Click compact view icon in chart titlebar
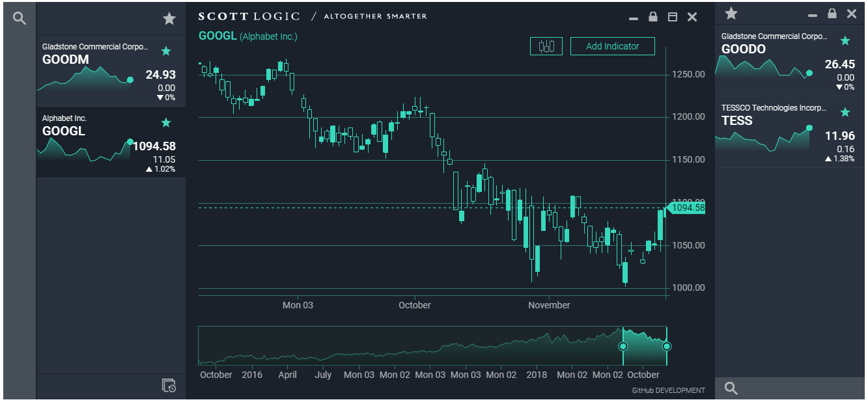The height and width of the screenshot is (402, 868). tap(673, 17)
